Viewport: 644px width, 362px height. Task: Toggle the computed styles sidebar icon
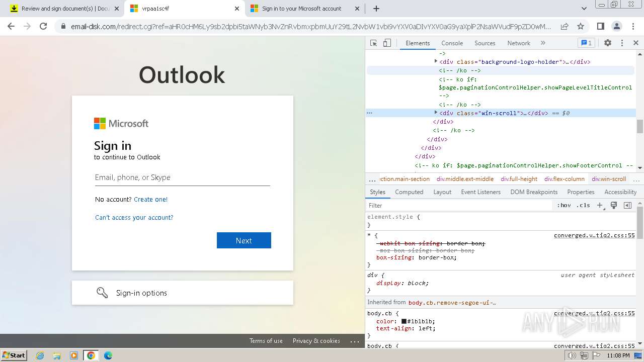pyautogui.click(x=627, y=205)
